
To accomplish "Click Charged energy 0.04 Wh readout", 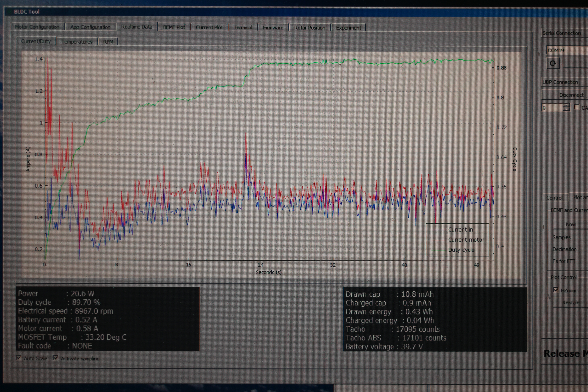I will 390,320.
